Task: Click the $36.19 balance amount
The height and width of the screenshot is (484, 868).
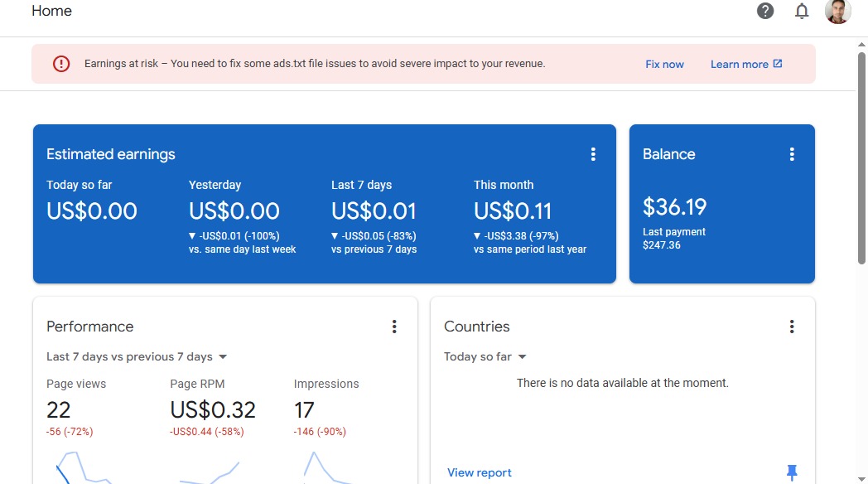Action: (x=674, y=207)
